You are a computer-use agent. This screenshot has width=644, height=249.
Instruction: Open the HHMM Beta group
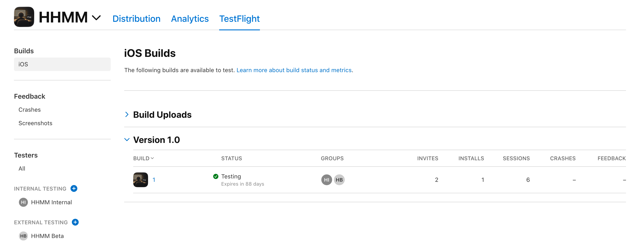coord(47,236)
